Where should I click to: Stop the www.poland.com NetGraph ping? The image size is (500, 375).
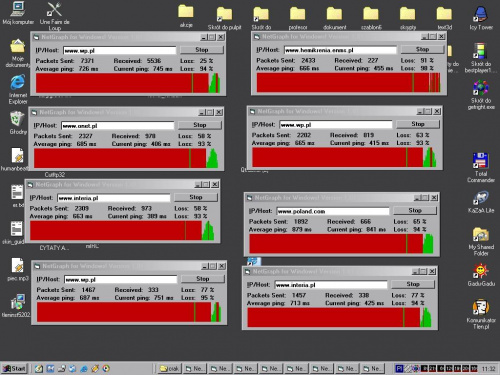pos(415,210)
